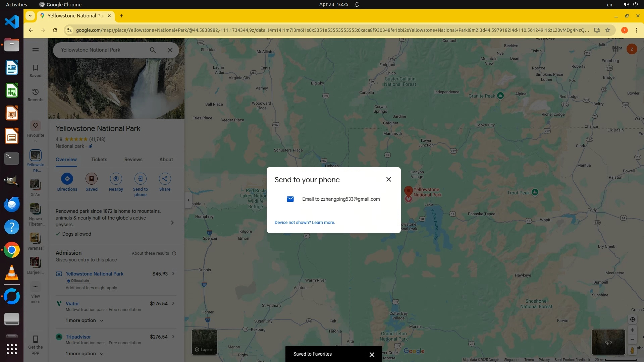The height and width of the screenshot is (362, 644).
Task: Click the email envelope icon in dialog
Action: click(x=290, y=199)
